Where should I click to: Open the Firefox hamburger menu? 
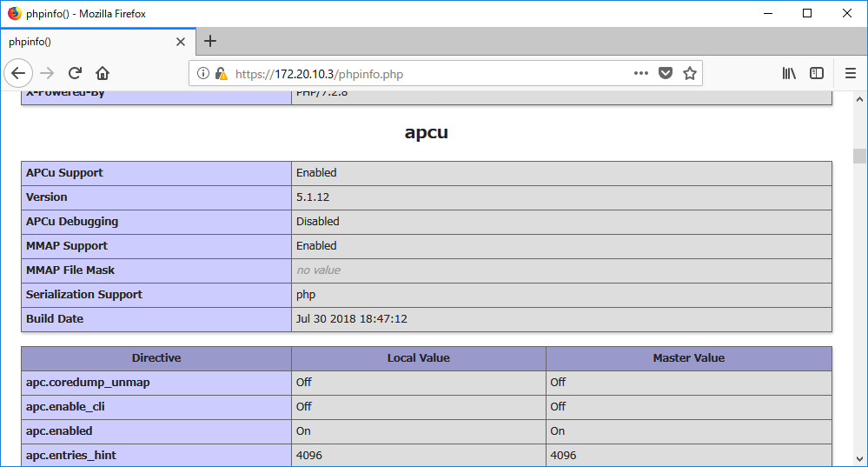[851, 73]
